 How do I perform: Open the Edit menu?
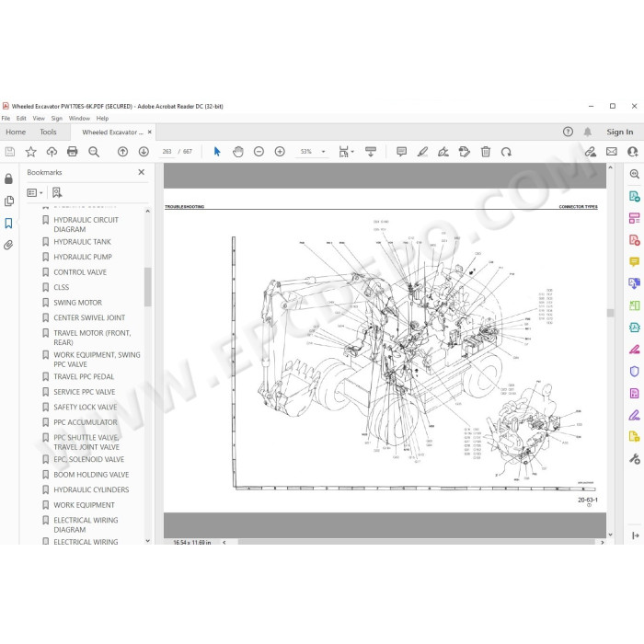[21, 119]
